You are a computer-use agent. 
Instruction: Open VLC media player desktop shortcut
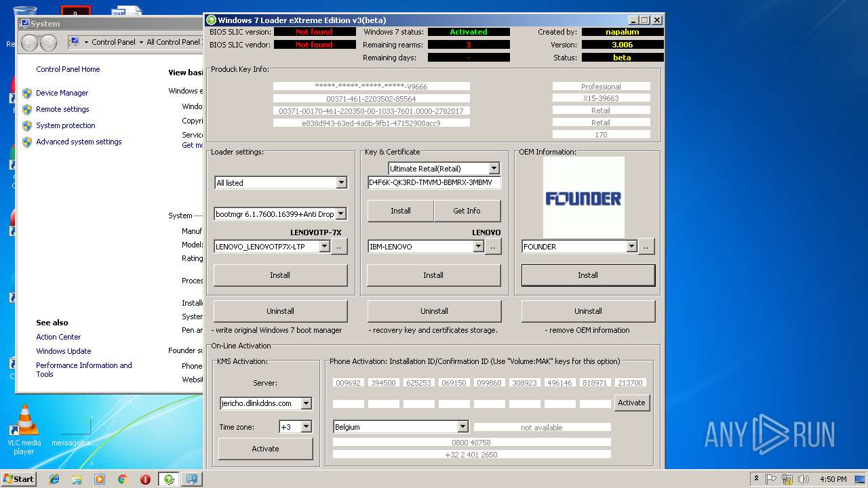24,430
